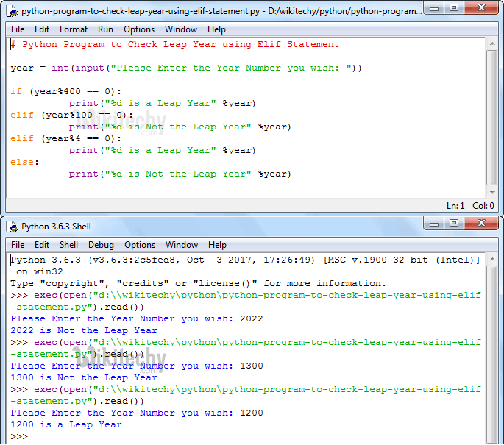Open the editor window's Options menu

[x=139, y=29]
